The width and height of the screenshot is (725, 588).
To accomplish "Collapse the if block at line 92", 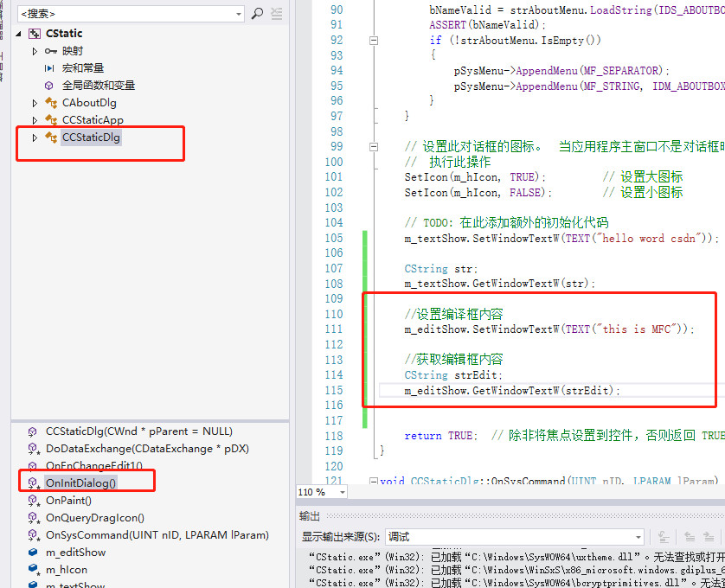I will click(x=374, y=41).
